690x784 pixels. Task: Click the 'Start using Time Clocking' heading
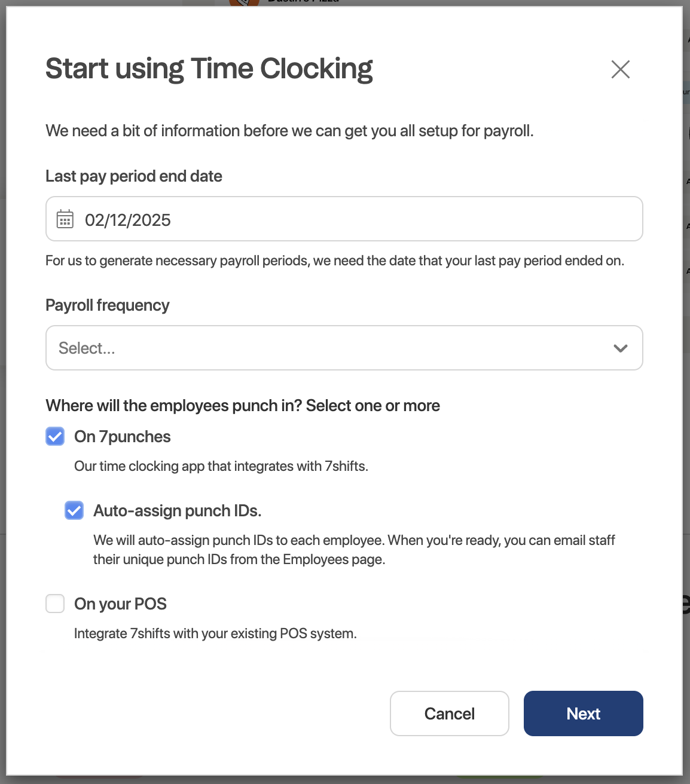pyautogui.click(x=209, y=69)
